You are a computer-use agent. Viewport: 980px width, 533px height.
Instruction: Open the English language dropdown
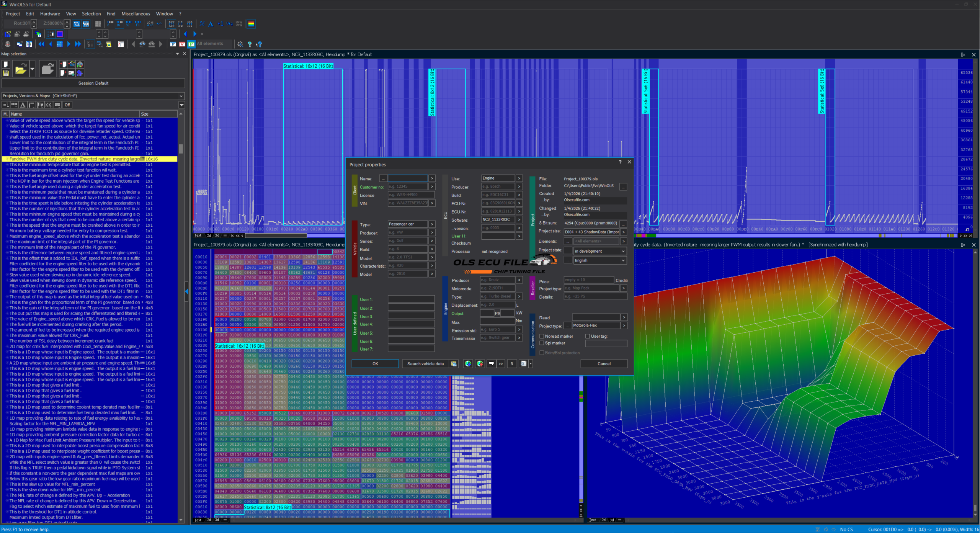pos(623,260)
